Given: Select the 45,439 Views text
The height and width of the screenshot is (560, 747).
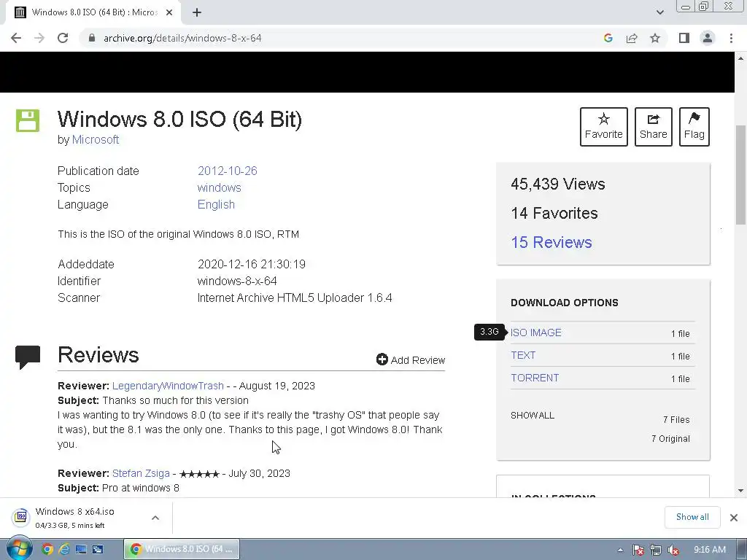Looking at the screenshot, I should (x=558, y=184).
